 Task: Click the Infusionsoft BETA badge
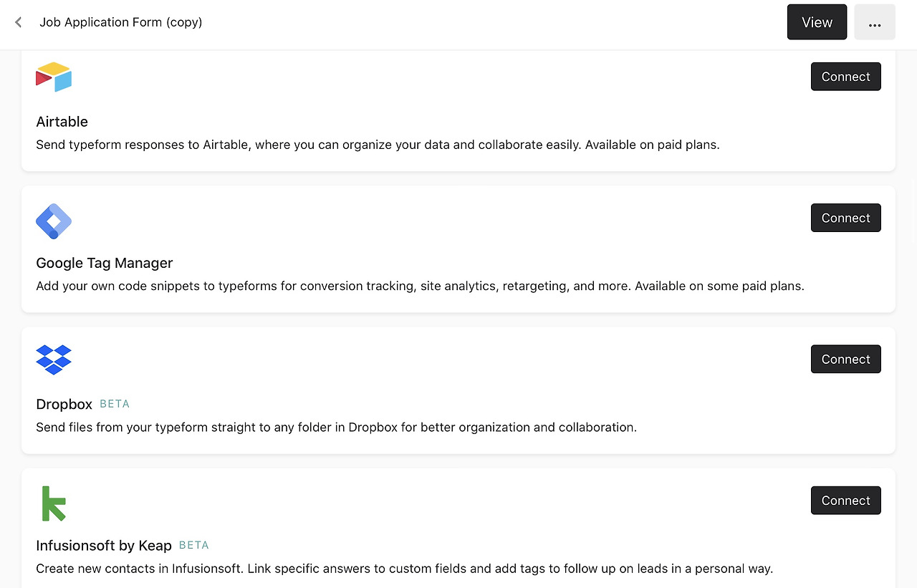tap(194, 545)
